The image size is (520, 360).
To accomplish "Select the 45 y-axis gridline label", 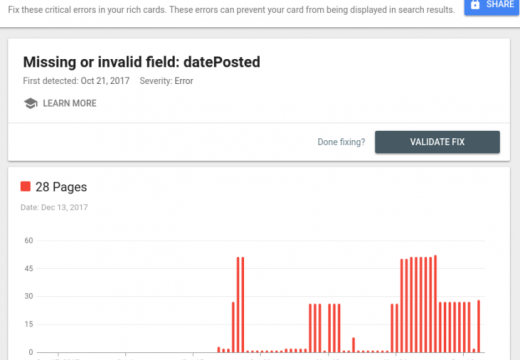I will tap(29, 268).
